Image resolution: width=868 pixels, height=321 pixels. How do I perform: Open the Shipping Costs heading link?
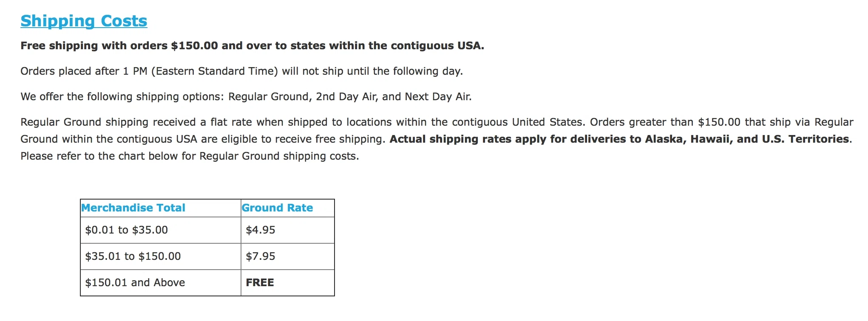coord(84,21)
